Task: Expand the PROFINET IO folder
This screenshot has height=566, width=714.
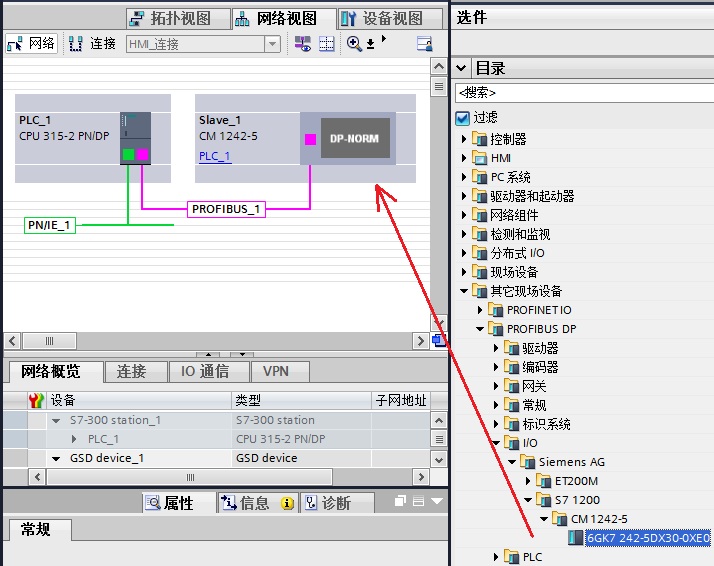Action: (x=479, y=310)
